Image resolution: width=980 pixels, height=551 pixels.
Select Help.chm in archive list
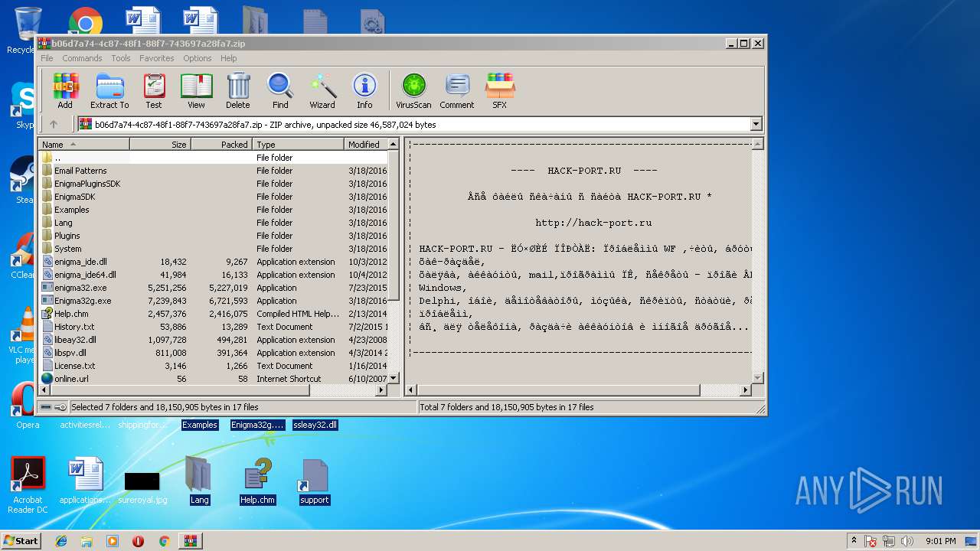pos(214,314)
